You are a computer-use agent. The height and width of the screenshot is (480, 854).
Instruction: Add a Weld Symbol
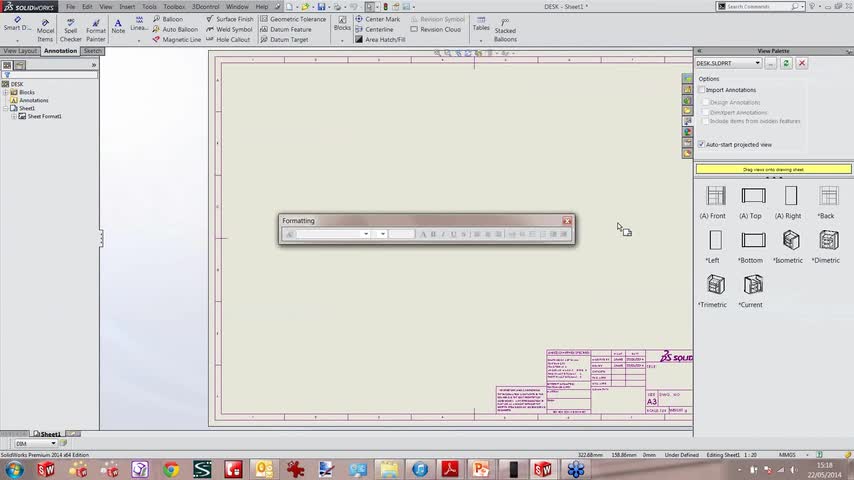(229, 29)
